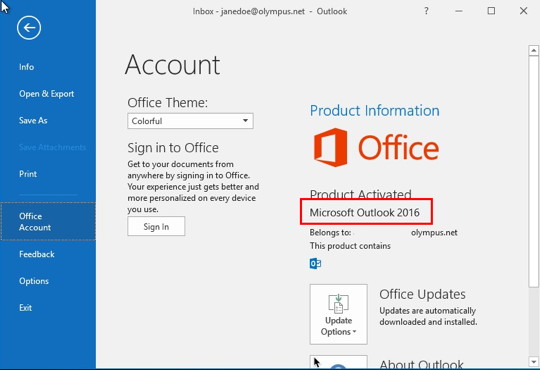The image size is (540, 370).
Task: Click Exit in the sidebar
Action: point(25,308)
